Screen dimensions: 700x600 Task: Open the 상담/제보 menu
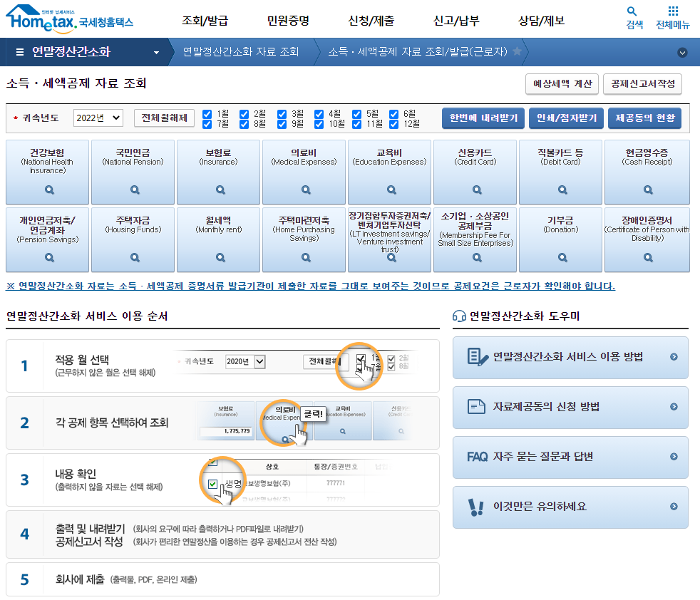point(542,21)
